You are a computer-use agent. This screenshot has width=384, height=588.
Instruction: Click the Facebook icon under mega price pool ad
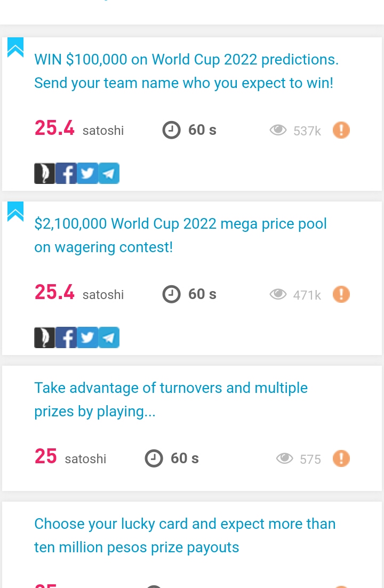tap(66, 337)
